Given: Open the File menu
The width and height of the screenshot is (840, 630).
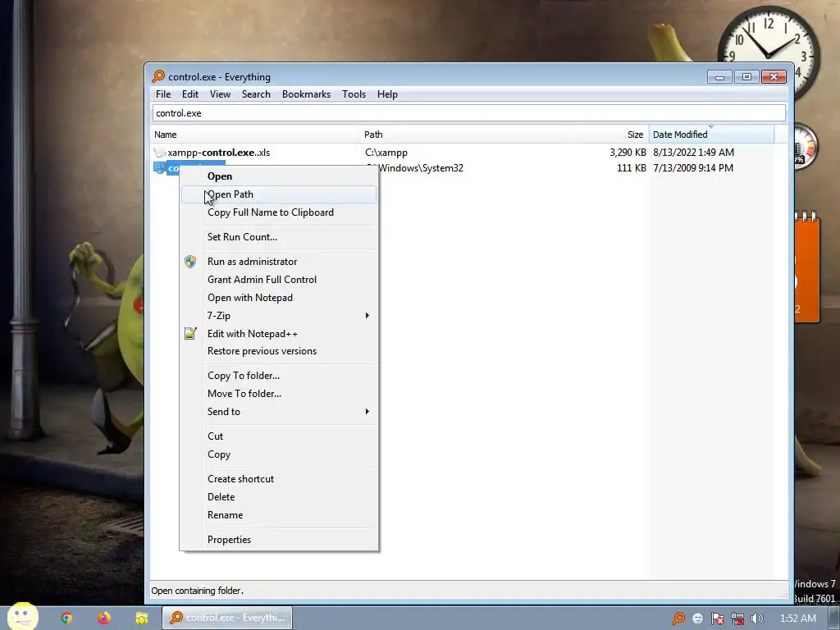Looking at the screenshot, I should (163, 94).
